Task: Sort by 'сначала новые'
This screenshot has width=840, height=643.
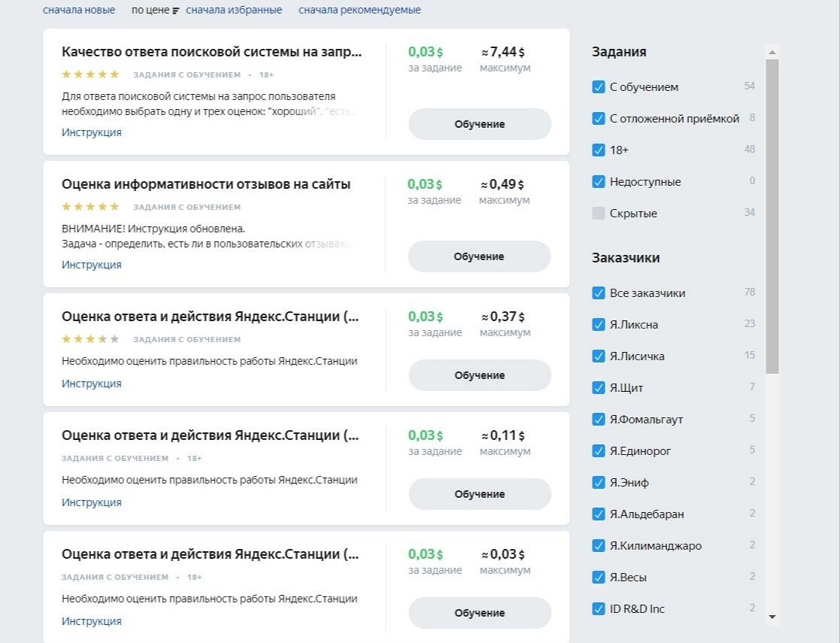Action: tap(79, 11)
